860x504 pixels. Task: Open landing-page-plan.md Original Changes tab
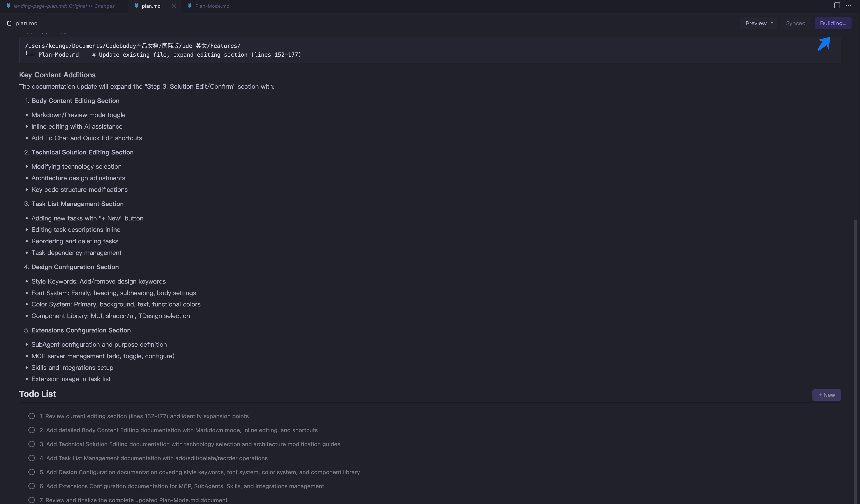tap(64, 6)
